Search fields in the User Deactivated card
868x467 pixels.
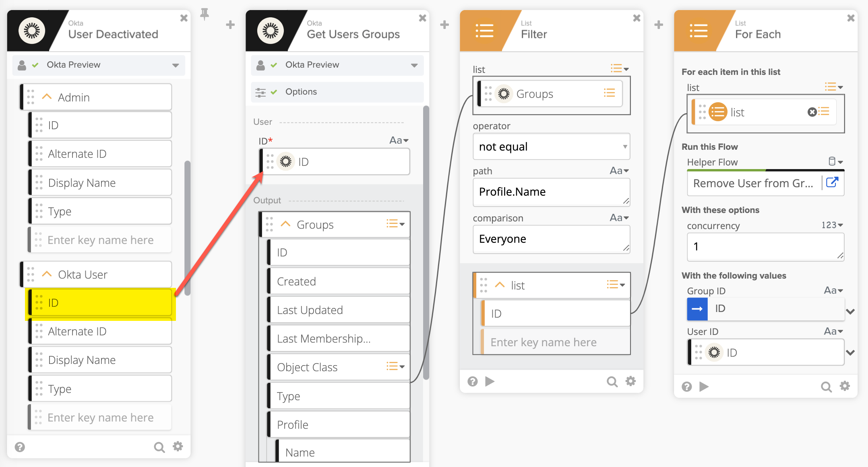tap(159, 447)
